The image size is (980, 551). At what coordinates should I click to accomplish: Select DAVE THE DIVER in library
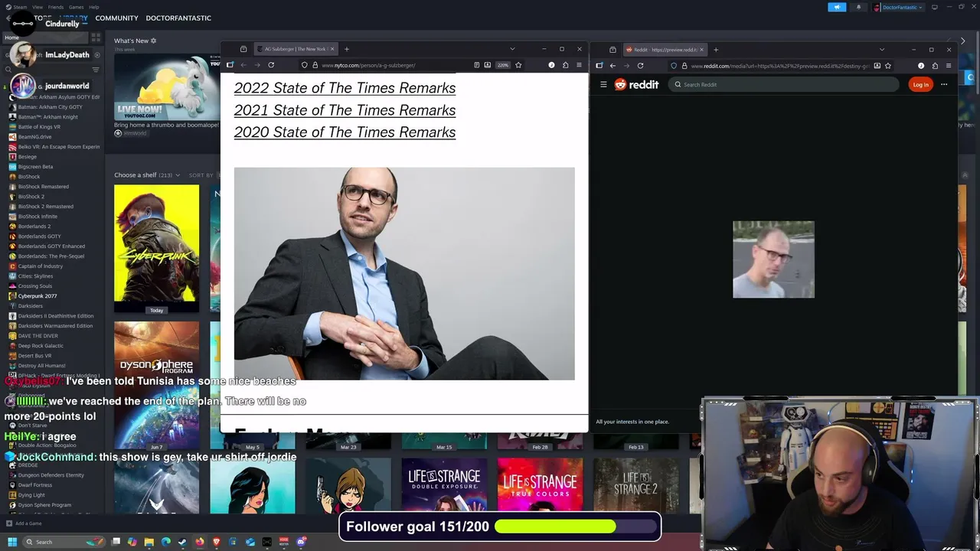coord(38,336)
